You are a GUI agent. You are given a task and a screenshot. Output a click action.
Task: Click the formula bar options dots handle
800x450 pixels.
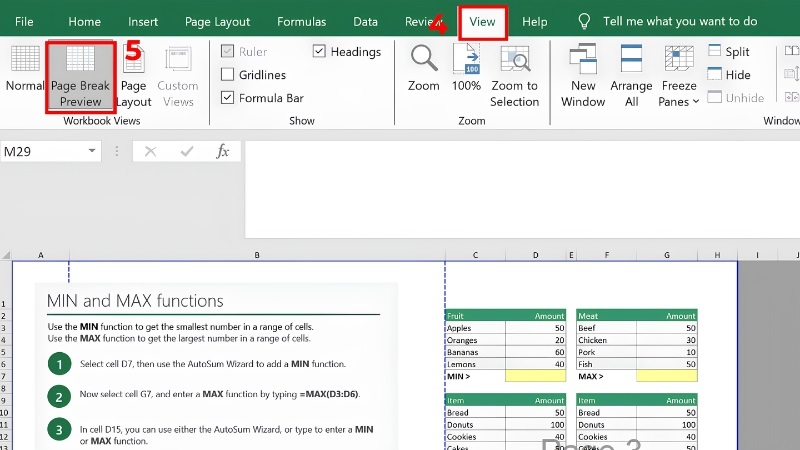point(117,151)
